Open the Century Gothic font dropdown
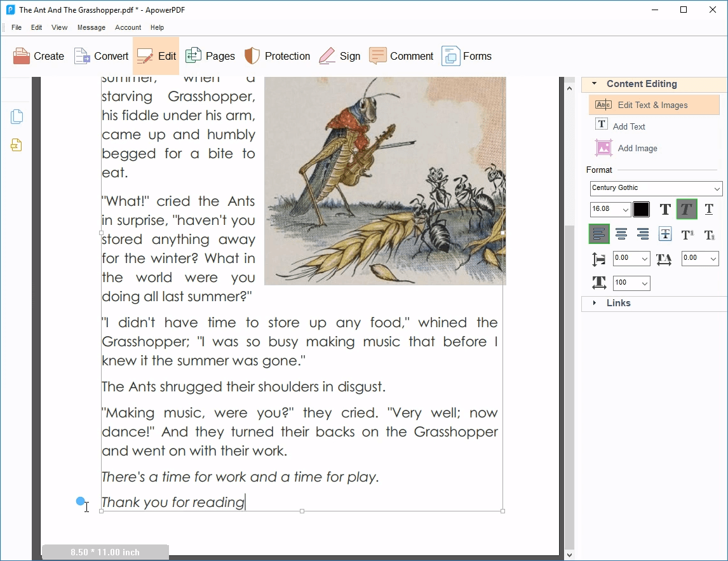This screenshot has height=561, width=728. pyautogui.click(x=715, y=188)
